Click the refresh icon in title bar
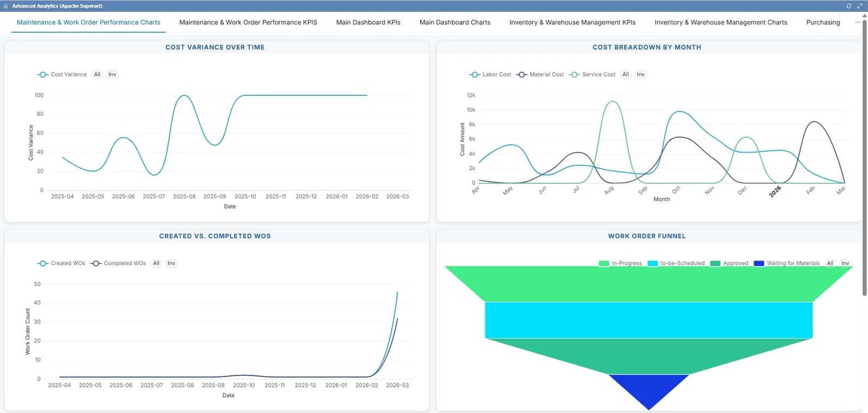This screenshot has width=868, height=413. (849, 6)
